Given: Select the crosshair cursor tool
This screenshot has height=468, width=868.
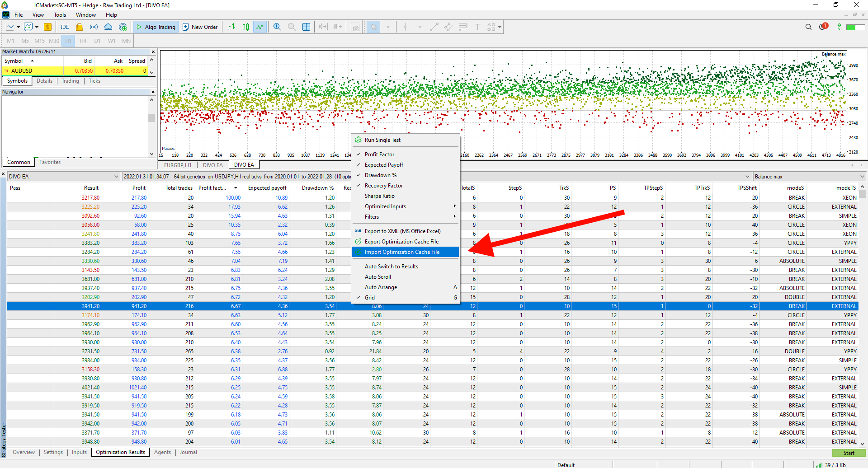Looking at the screenshot, I should 388,27.
